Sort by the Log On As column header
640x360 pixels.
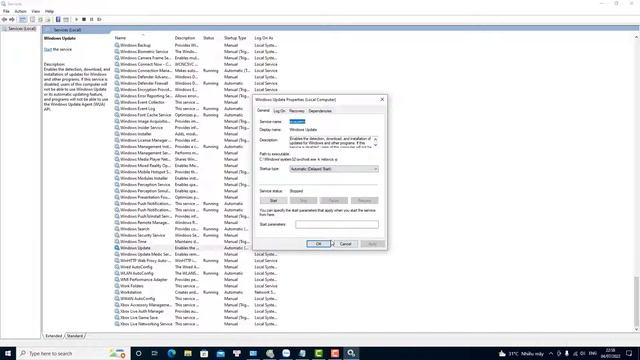[x=264, y=38]
